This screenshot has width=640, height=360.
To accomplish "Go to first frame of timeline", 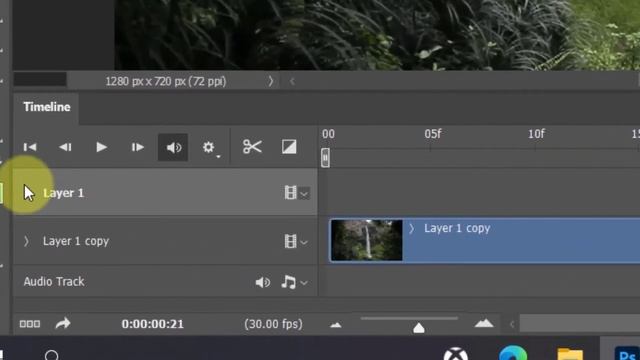I will (x=30, y=147).
